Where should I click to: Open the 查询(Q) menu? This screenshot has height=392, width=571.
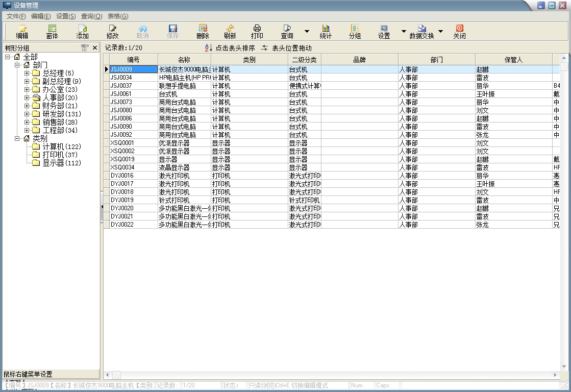click(91, 16)
